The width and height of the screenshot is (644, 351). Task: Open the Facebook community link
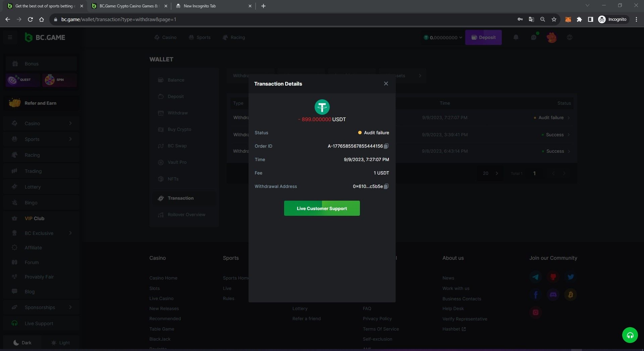pyautogui.click(x=536, y=295)
